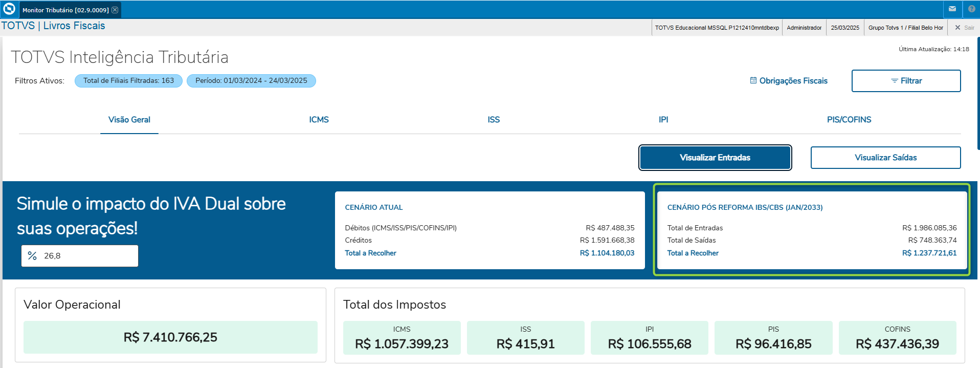
Task: Click the Total de Entradas value R$ 1.986.085,36
Action: [x=929, y=228]
